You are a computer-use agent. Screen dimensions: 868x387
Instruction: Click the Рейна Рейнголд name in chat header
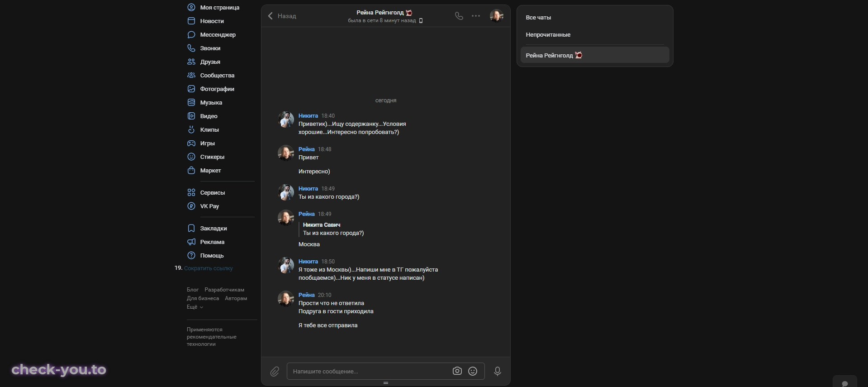point(380,13)
